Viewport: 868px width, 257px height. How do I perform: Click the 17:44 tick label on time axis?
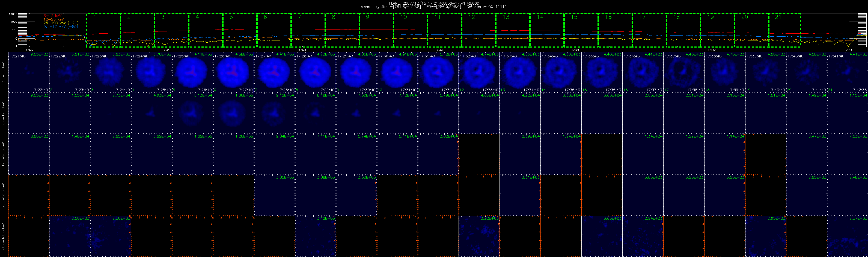(848, 50)
